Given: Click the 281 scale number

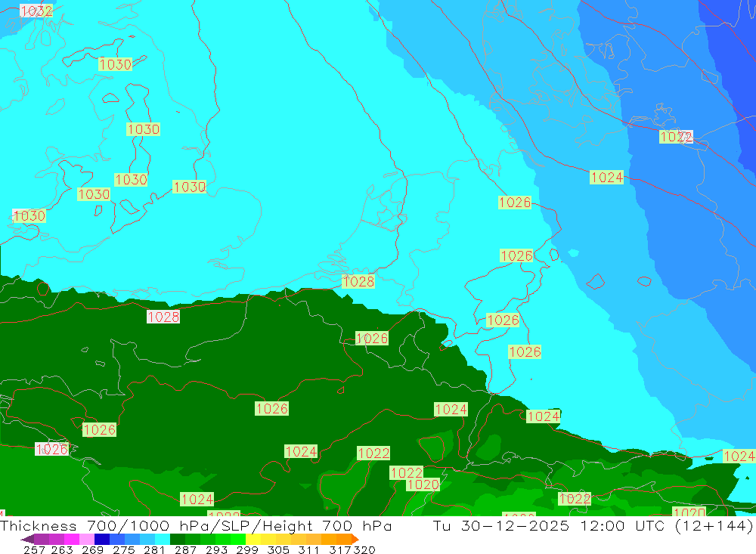Looking at the screenshot, I should point(154,549).
